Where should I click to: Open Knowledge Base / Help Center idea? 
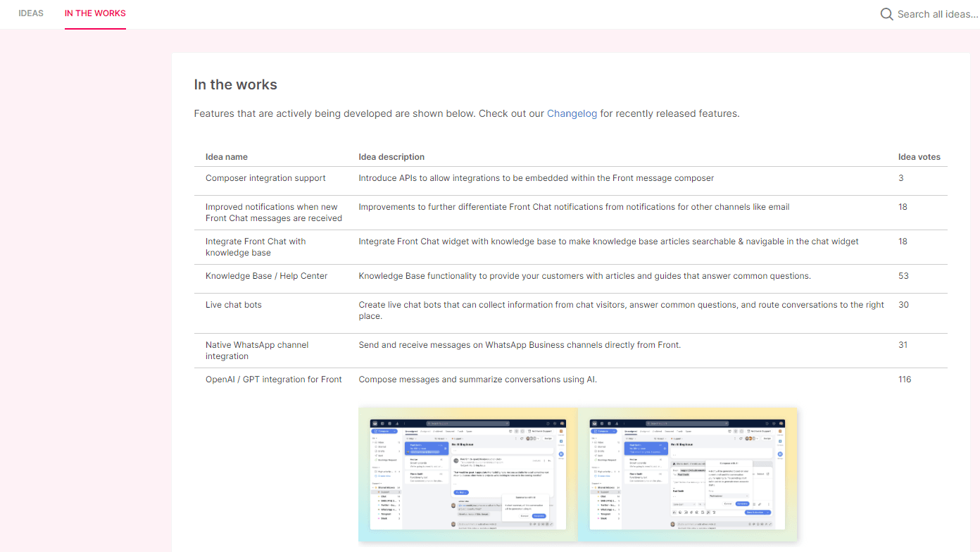[266, 276]
